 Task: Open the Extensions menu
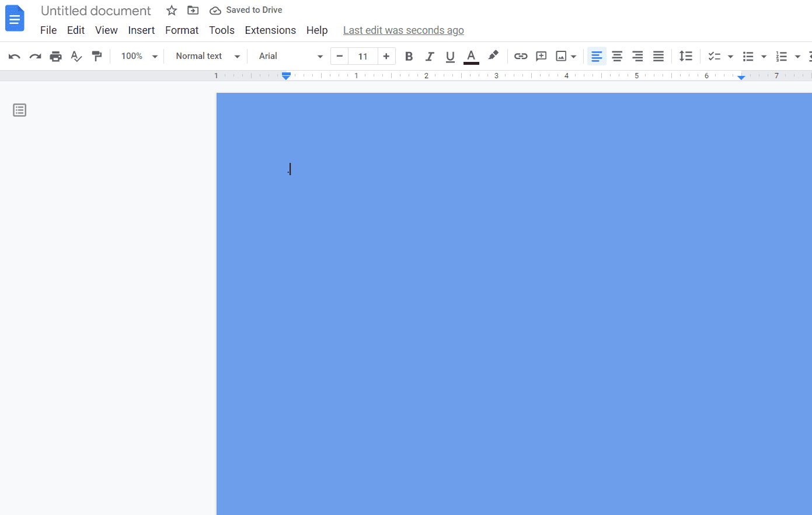point(270,30)
